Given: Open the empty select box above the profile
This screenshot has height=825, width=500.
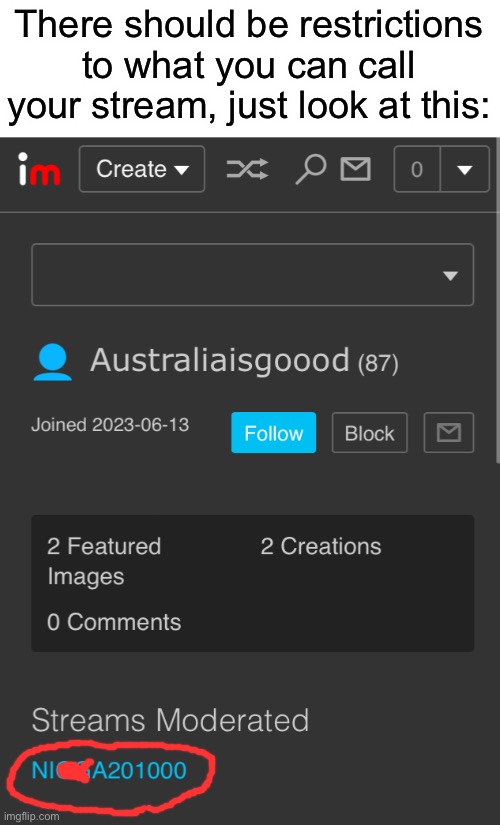Looking at the screenshot, I should pos(253,275).
